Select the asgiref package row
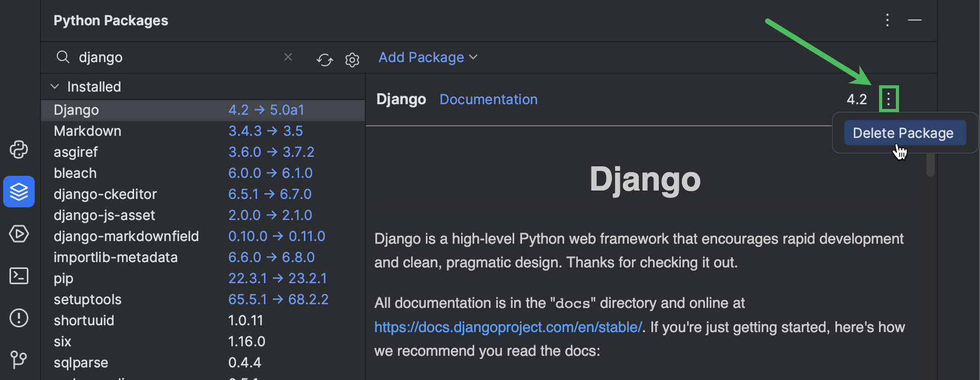The image size is (980, 380). [203, 152]
